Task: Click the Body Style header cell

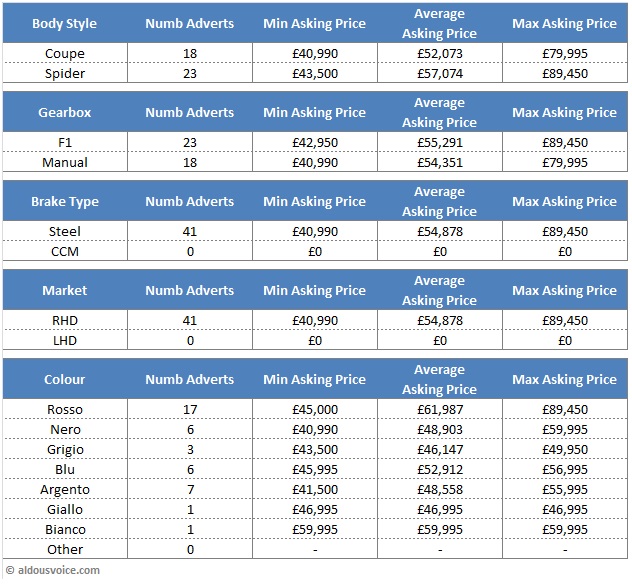Action: [x=66, y=23]
